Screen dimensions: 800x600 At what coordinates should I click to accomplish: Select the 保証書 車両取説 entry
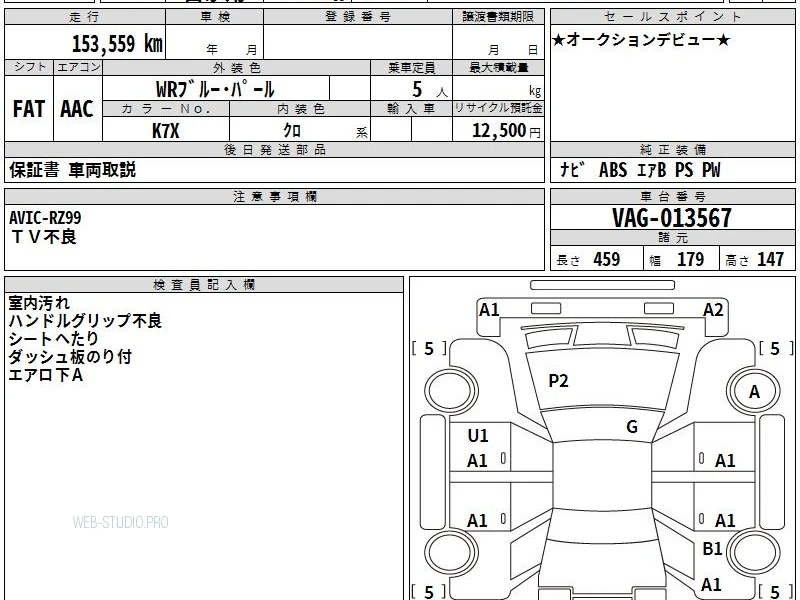tap(72, 170)
